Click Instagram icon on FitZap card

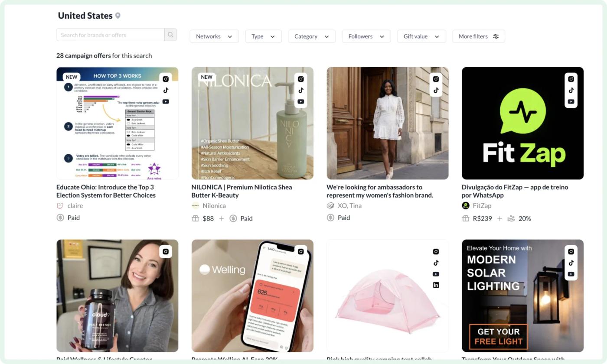571,79
